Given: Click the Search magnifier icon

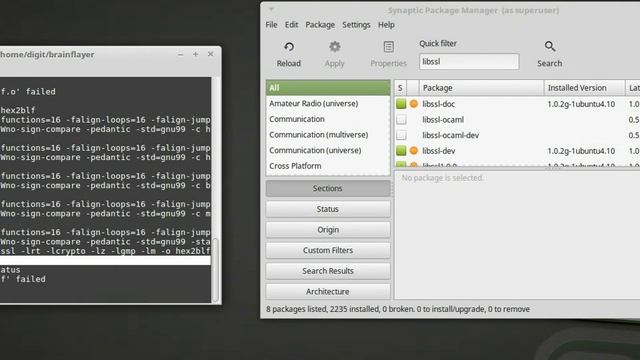Looking at the screenshot, I should [550, 46].
